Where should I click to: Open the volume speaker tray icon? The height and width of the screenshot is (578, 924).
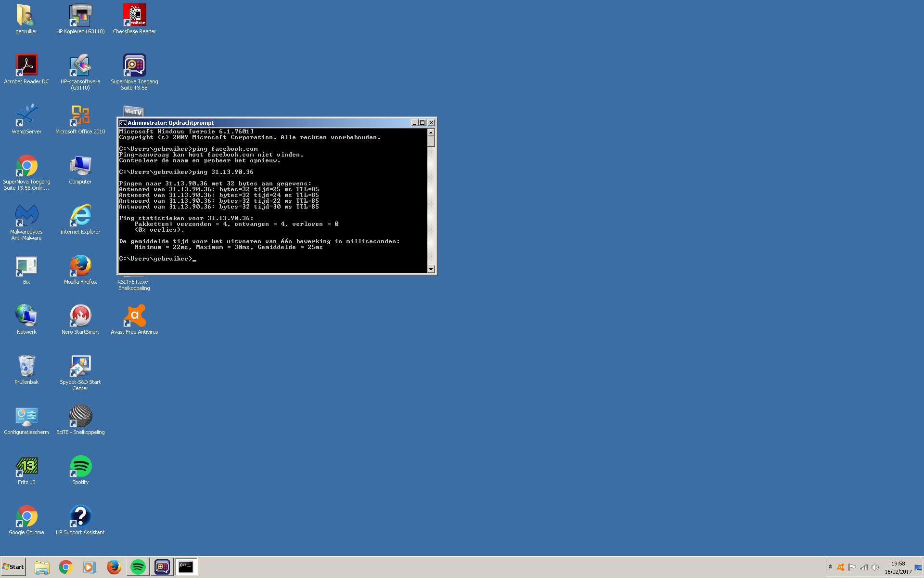pos(875,567)
